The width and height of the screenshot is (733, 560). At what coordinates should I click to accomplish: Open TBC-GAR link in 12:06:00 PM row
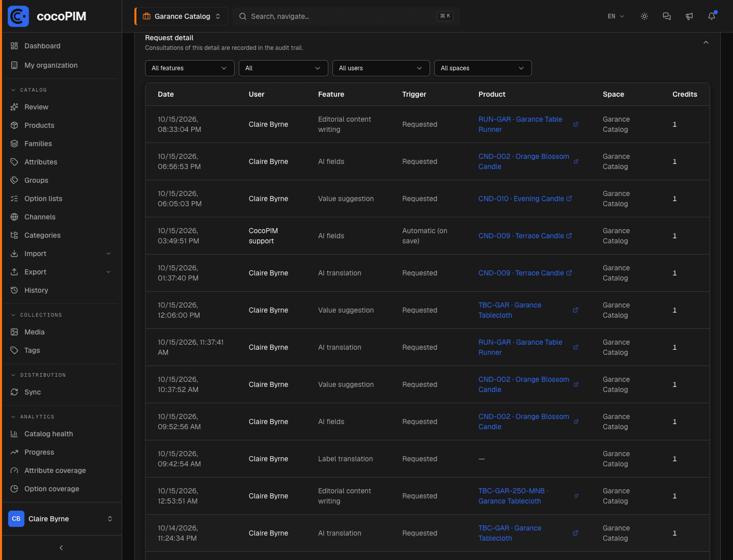[510, 310]
